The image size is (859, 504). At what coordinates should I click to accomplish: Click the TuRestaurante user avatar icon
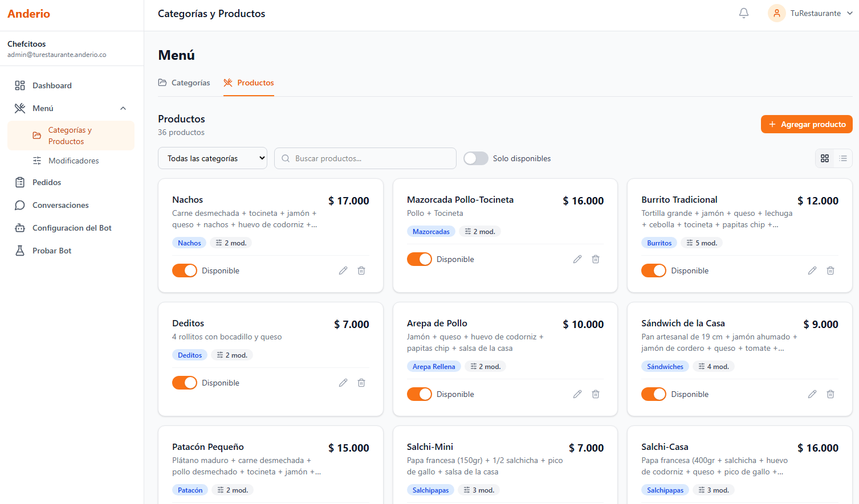pos(777,13)
